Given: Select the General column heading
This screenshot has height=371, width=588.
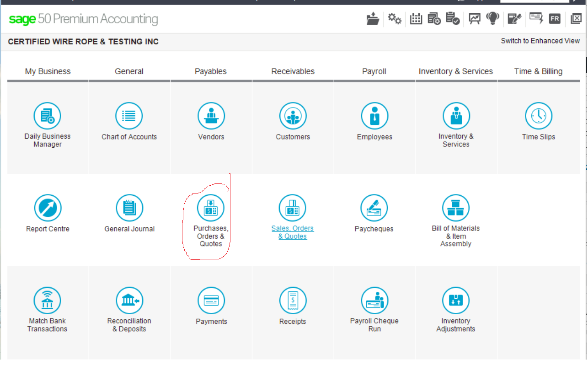Looking at the screenshot, I should pos(129,71).
